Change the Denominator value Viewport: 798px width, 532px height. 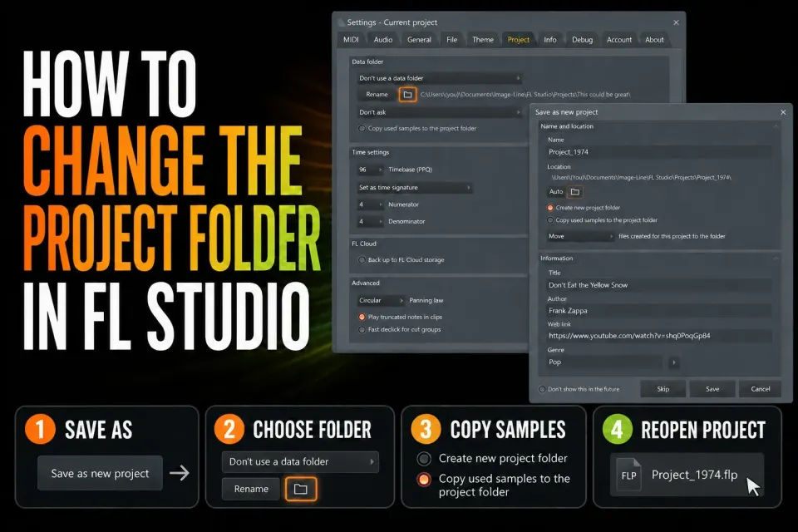(x=370, y=221)
